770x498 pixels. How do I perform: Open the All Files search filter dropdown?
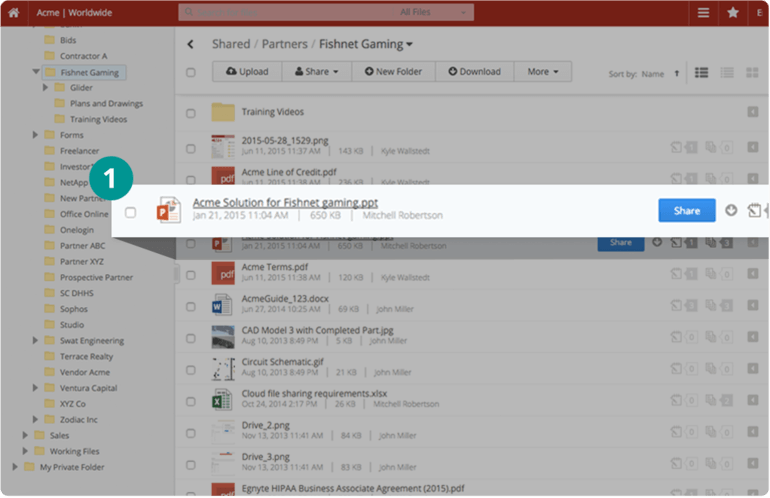pos(433,12)
